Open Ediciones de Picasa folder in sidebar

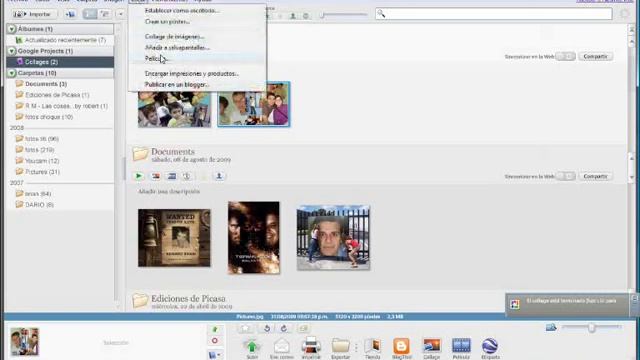(57, 95)
